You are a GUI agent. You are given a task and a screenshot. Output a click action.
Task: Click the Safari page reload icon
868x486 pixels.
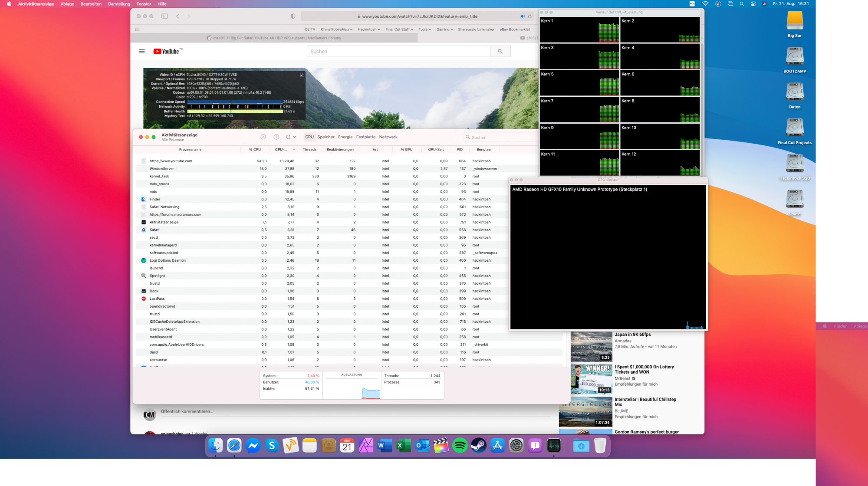[529, 16]
